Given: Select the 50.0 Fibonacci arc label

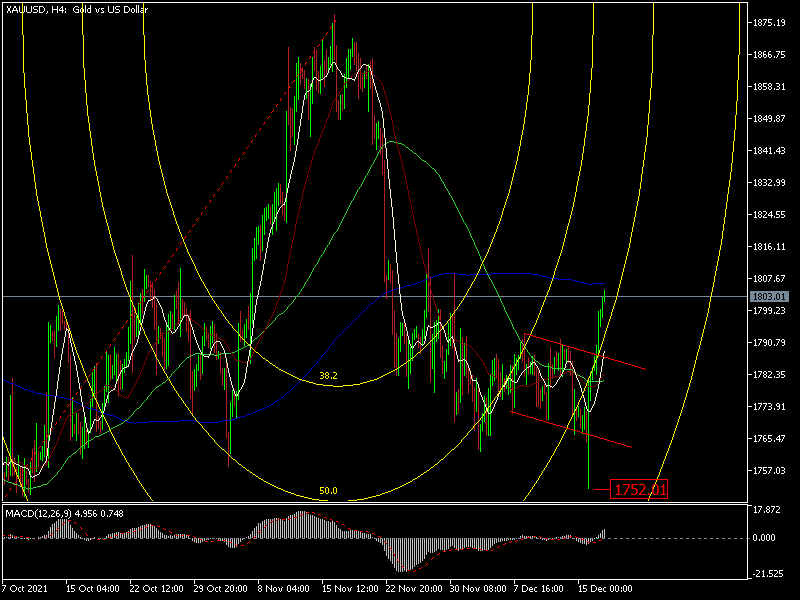Looking at the screenshot, I should [x=328, y=491].
